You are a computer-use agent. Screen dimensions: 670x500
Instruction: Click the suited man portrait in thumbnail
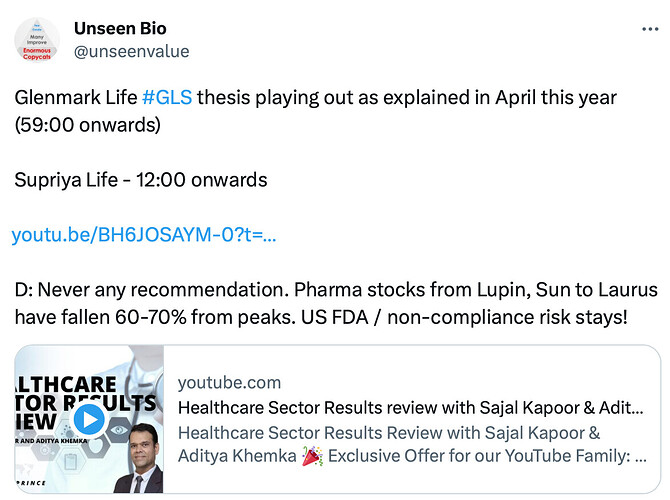138,459
